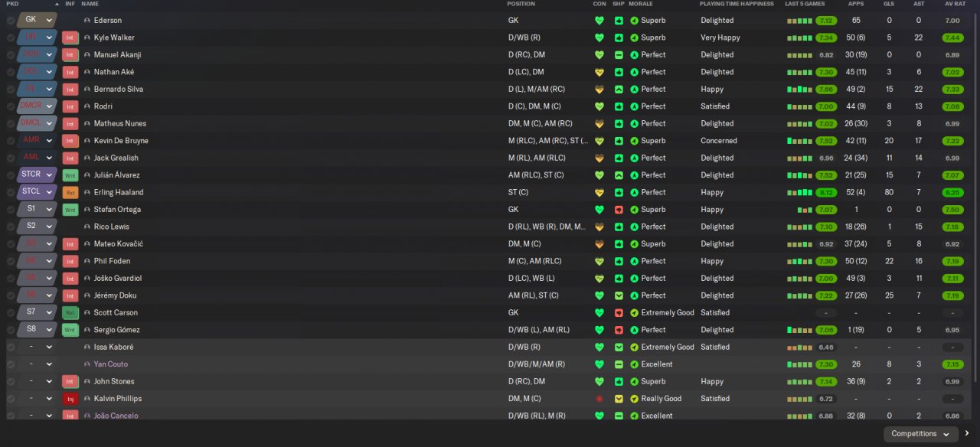Open Phil Foden's player profile
The height and width of the screenshot is (447, 980).
point(112,261)
